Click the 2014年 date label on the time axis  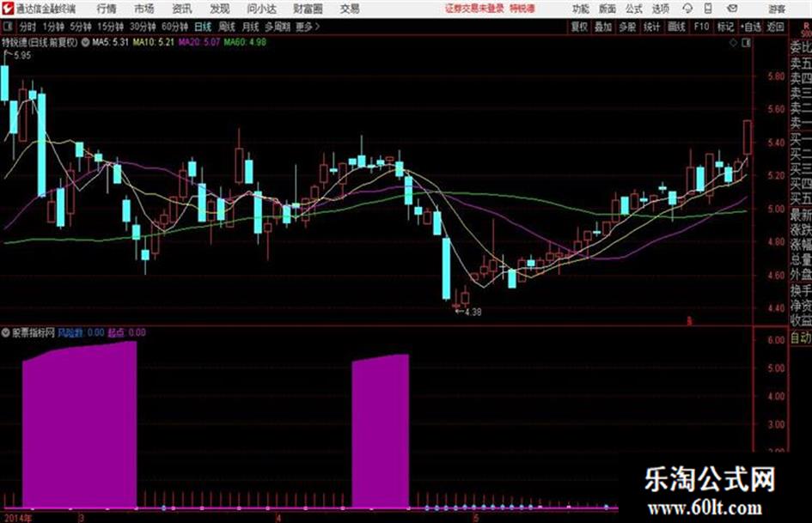point(18,517)
